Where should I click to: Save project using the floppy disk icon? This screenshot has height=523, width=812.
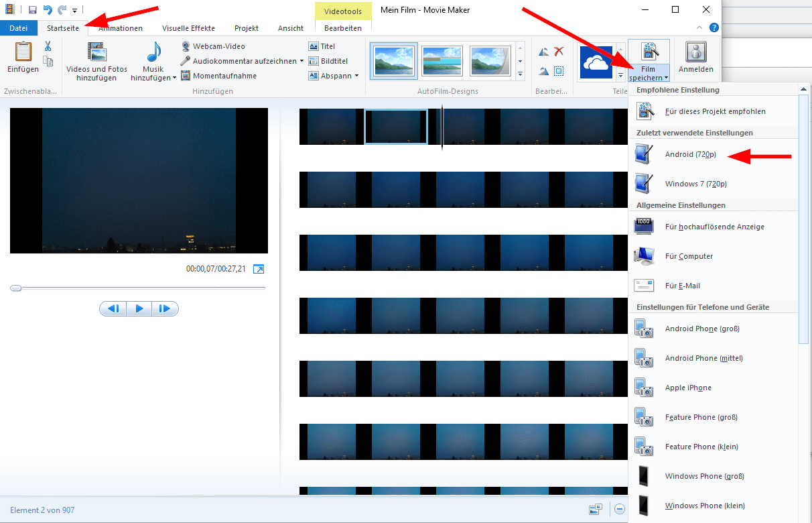coord(32,10)
